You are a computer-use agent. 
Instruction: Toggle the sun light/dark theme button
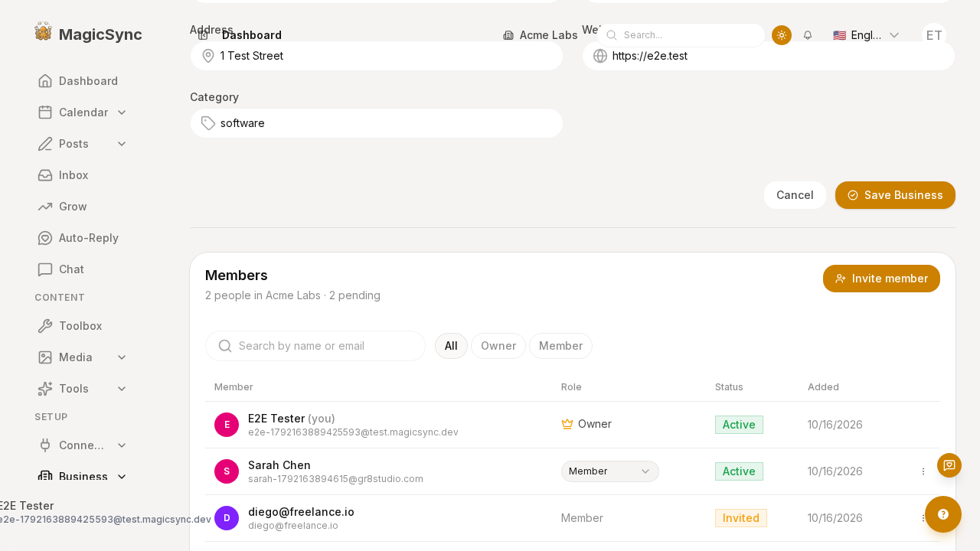(x=782, y=35)
